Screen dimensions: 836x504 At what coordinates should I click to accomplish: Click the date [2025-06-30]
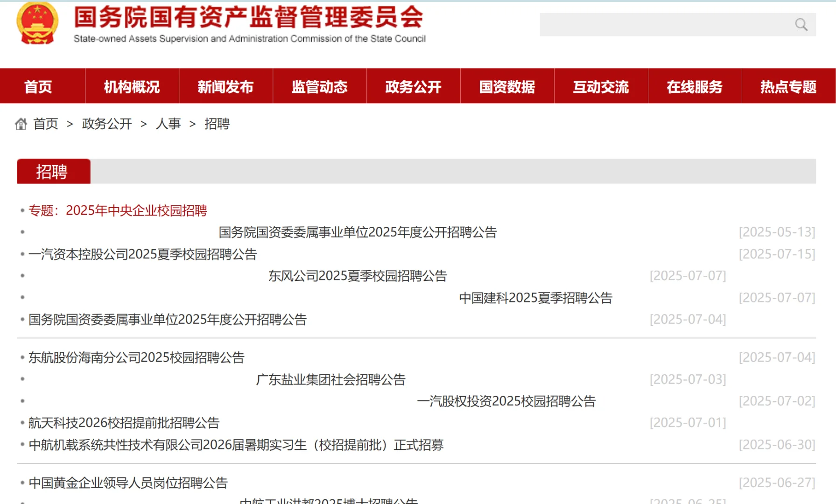point(777,445)
